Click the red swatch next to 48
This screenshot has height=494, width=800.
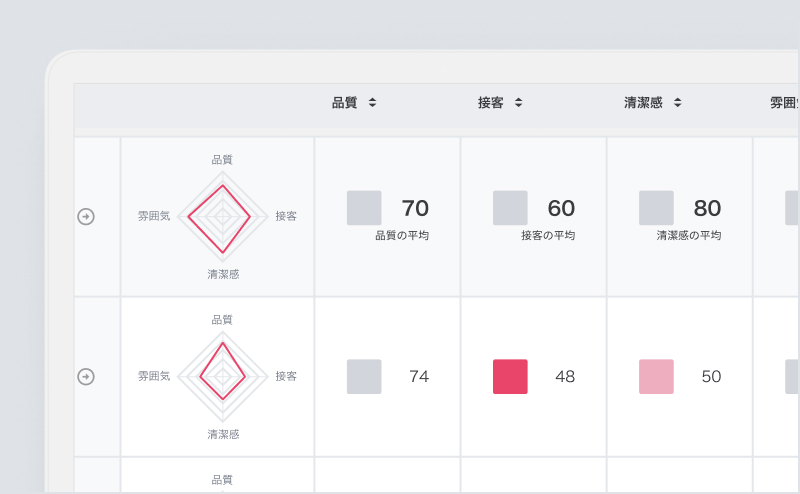[510, 377]
